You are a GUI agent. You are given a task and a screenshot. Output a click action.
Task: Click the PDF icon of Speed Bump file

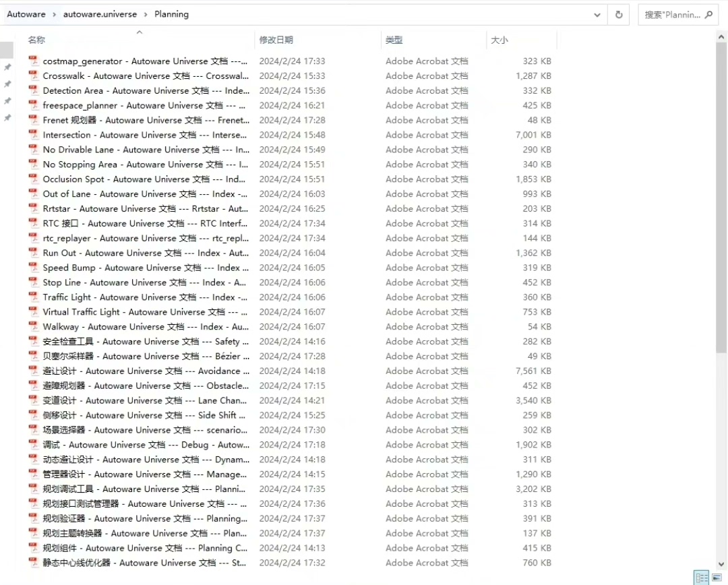[34, 268]
